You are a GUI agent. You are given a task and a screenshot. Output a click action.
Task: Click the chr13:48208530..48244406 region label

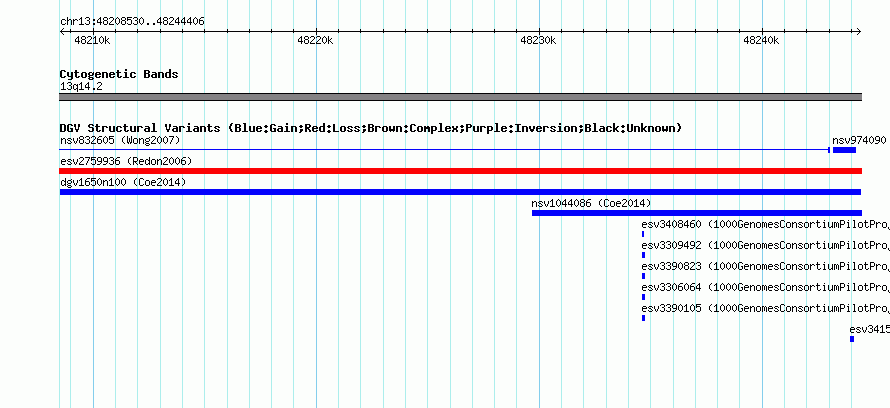[132, 22]
